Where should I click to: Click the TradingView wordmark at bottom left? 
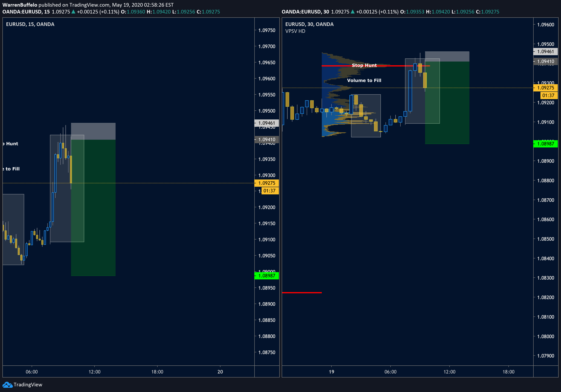[x=28, y=385]
